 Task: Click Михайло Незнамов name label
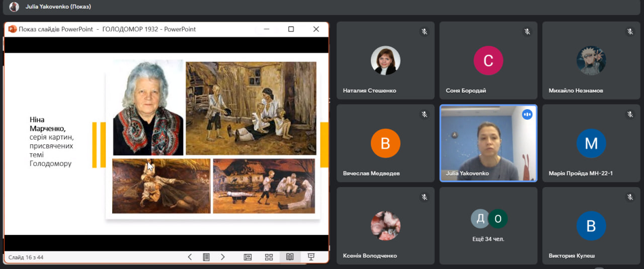(x=576, y=91)
